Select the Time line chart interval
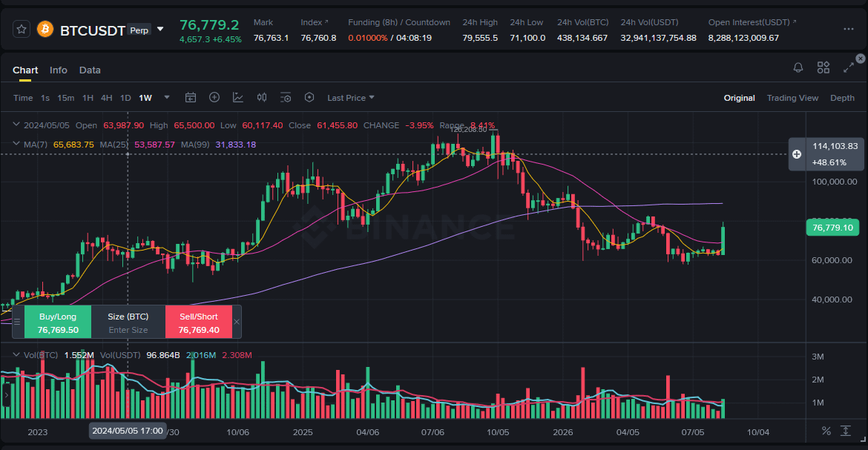The height and width of the screenshot is (450, 868). tap(23, 98)
